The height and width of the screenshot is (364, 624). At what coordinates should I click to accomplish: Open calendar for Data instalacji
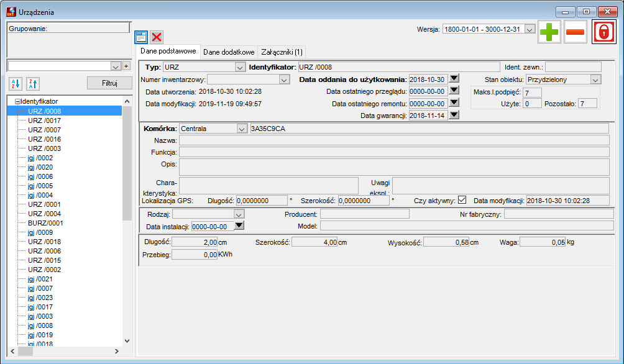click(x=239, y=226)
